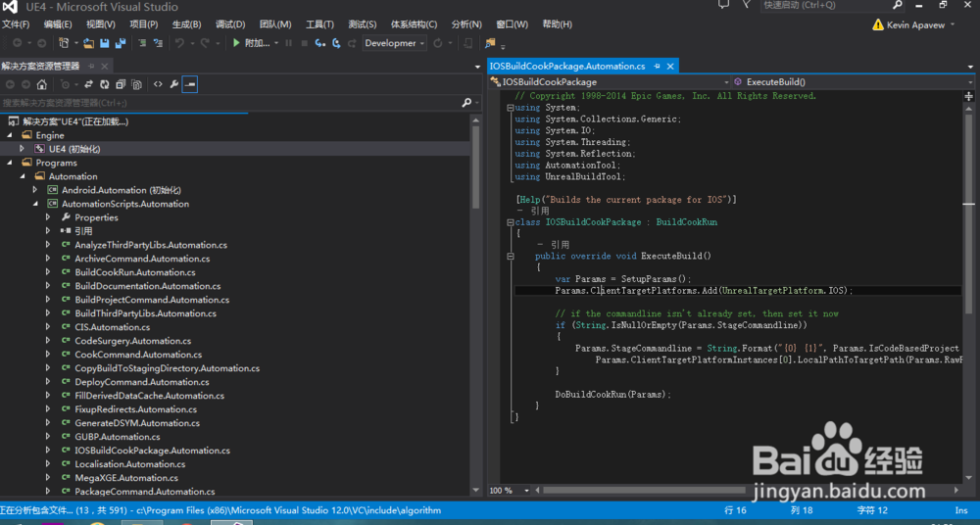
Task: Collapse the AutomationScripts.Automation project node
Action: click(x=35, y=204)
